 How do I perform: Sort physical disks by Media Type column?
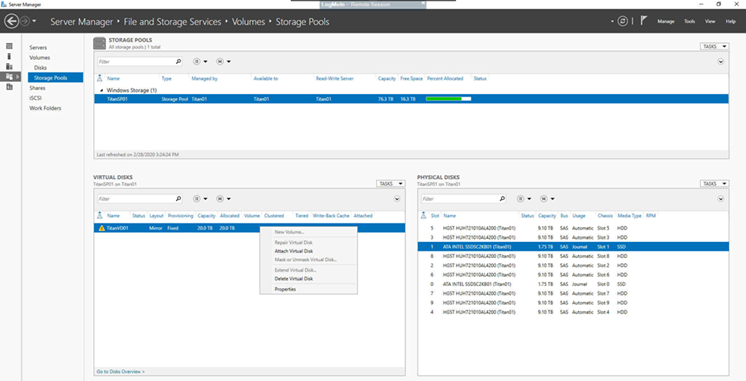click(629, 215)
